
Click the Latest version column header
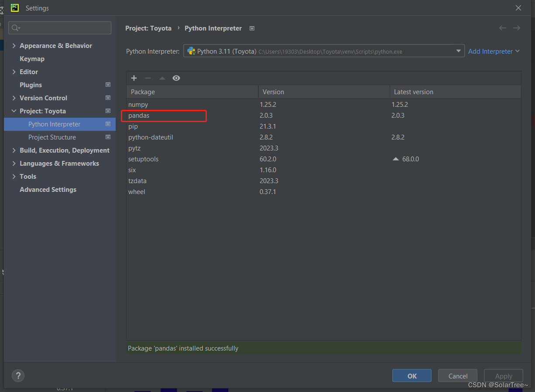456,92
